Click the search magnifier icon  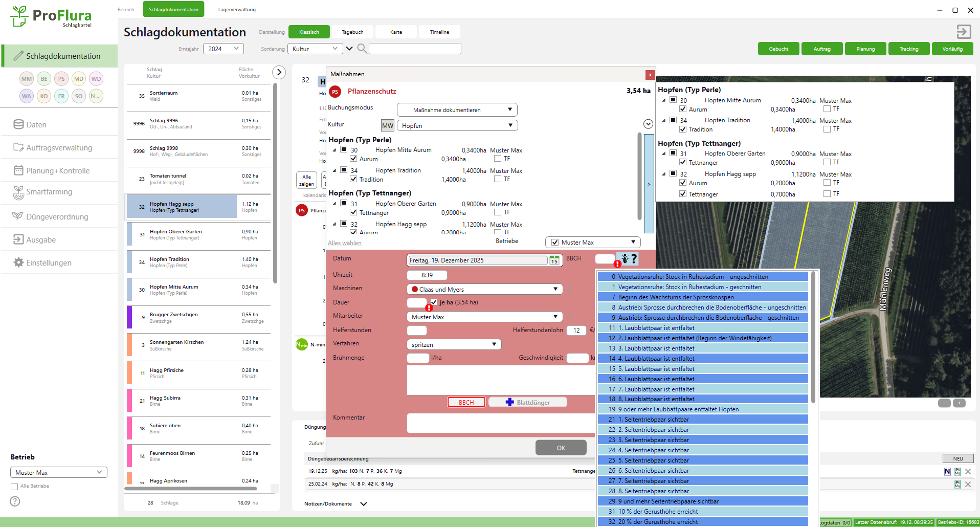click(362, 49)
